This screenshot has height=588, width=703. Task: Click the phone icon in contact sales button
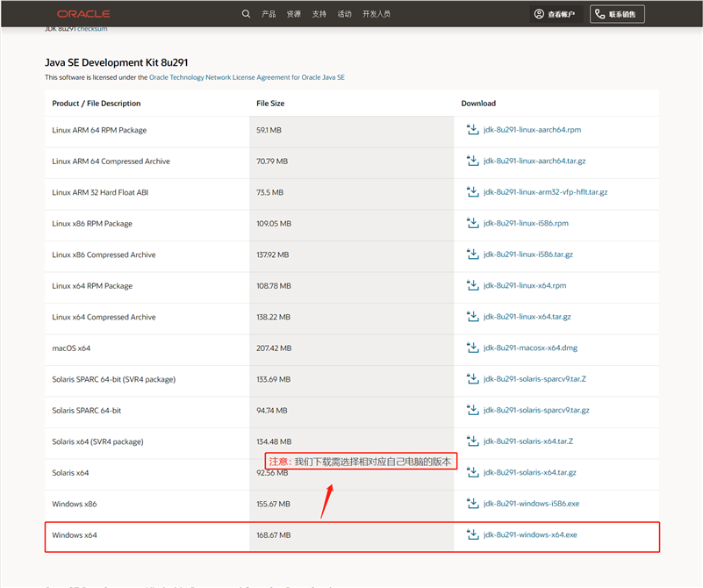(x=600, y=14)
